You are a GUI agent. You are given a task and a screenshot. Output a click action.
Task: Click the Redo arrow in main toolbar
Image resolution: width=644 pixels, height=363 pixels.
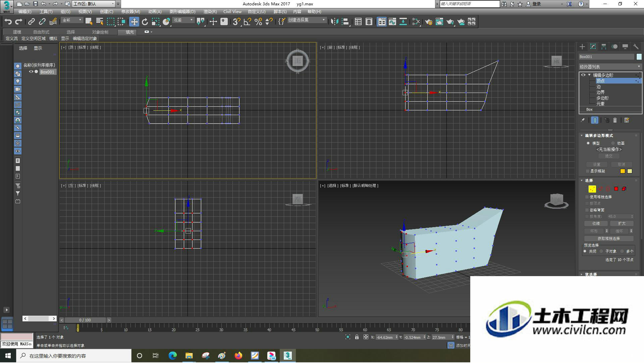point(19,22)
